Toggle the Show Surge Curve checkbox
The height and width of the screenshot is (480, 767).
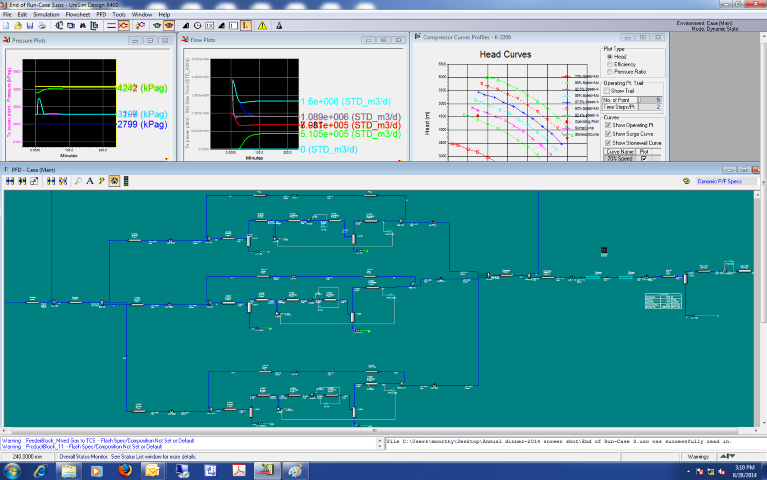click(x=607, y=133)
